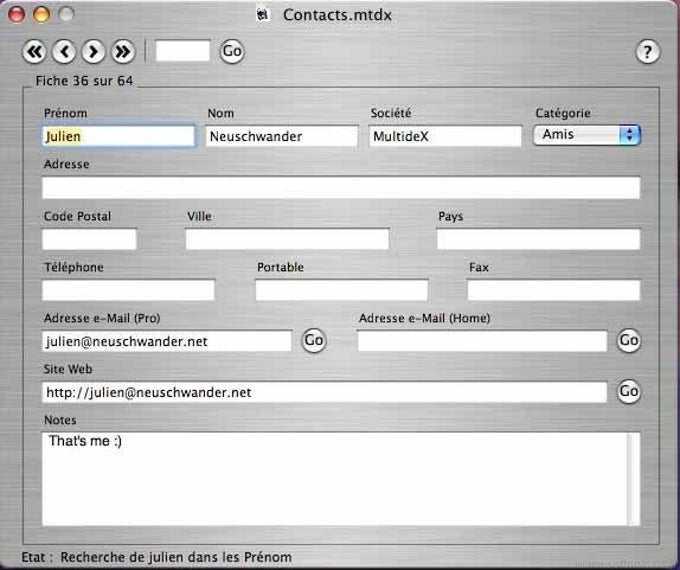Click the 'Contacts.mtdx' window title
Viewport: 680px width, 570px height.
(x=337, y=15)
